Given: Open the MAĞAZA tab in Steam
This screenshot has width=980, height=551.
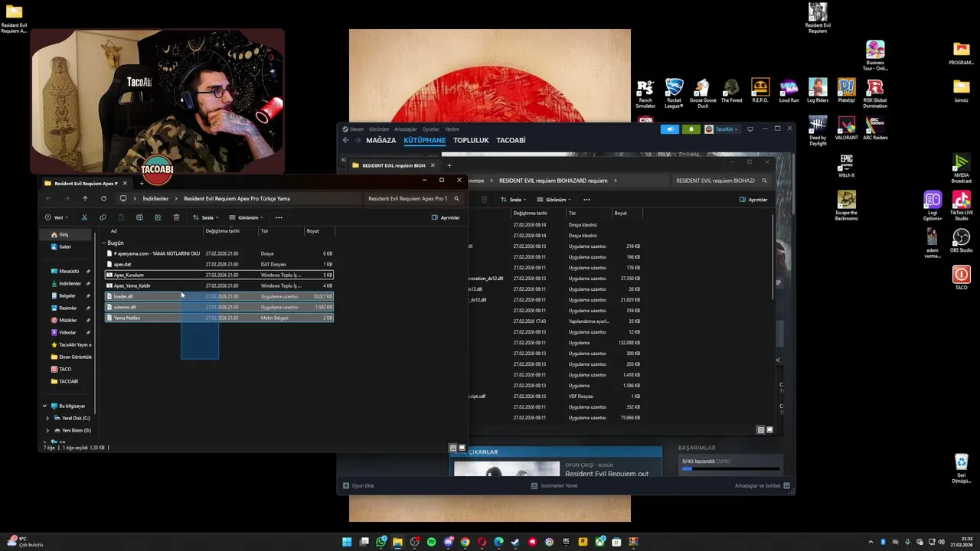Looking at the screenshot, I should 381,140.
